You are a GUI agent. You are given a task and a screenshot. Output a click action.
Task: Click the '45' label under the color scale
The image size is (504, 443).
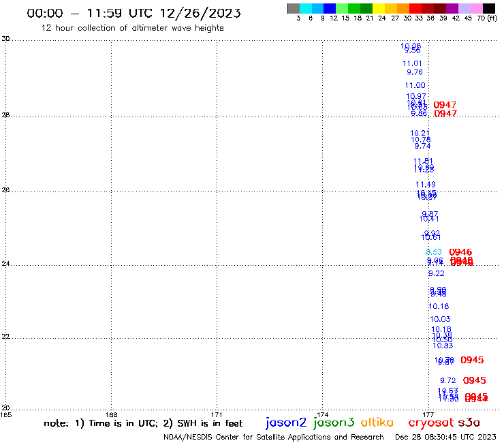[468, 18]
